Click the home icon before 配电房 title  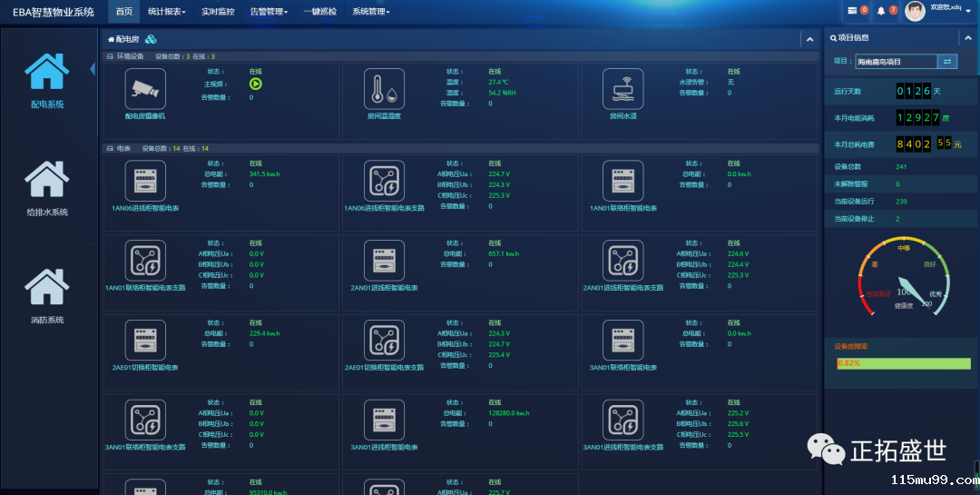click(x=112, y=39)
